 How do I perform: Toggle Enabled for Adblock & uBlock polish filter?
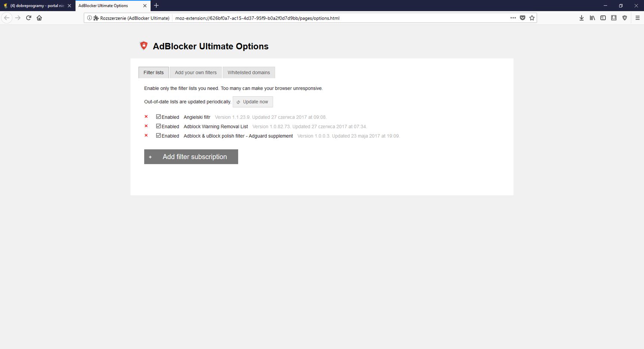point(158,136)
